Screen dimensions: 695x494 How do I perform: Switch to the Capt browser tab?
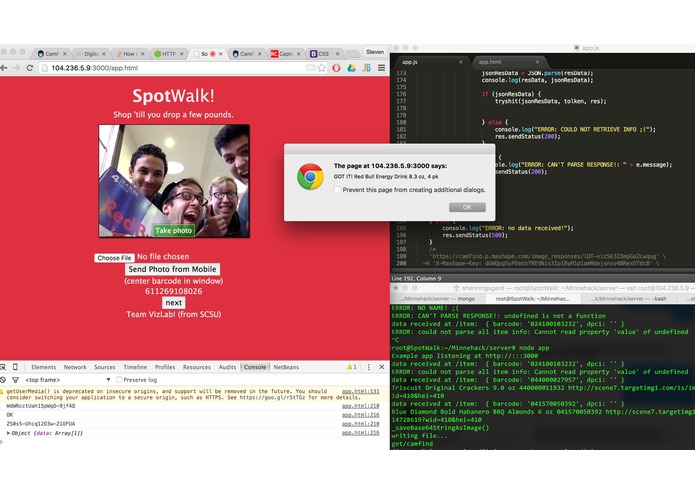285,54
